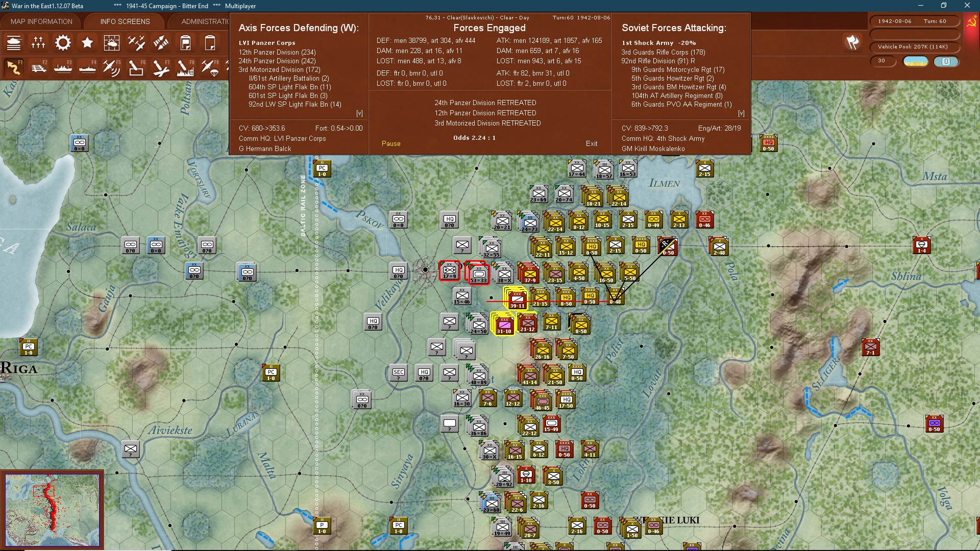Switch to INFO SCREENS tab
This screenshot has width=980, height=551.
[x=125, y=21]
